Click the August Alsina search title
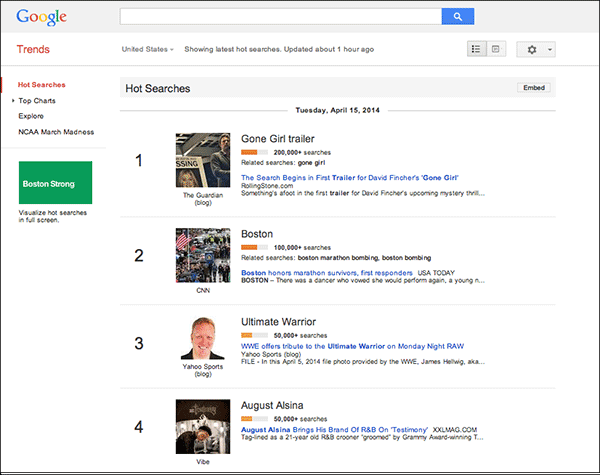The width and height of the screenshot is (600, 475). [272, 405]
